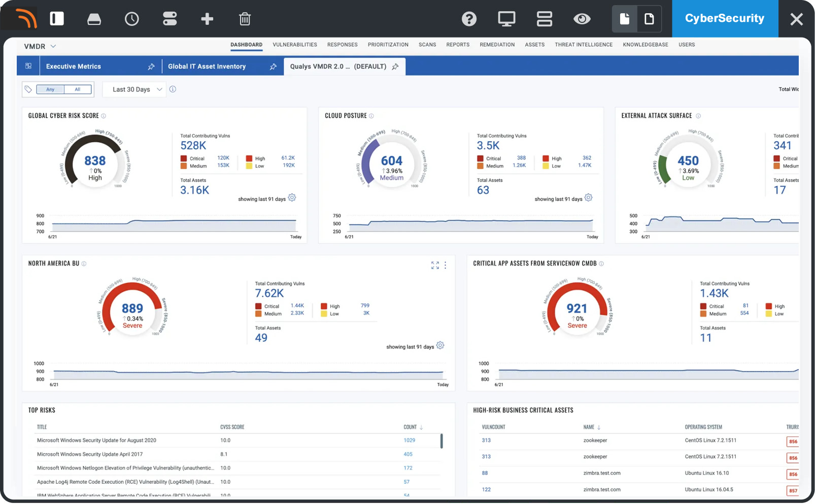Click info icon beside Cloud Posture title
The image size is (815, 504).
click(371, 116)
